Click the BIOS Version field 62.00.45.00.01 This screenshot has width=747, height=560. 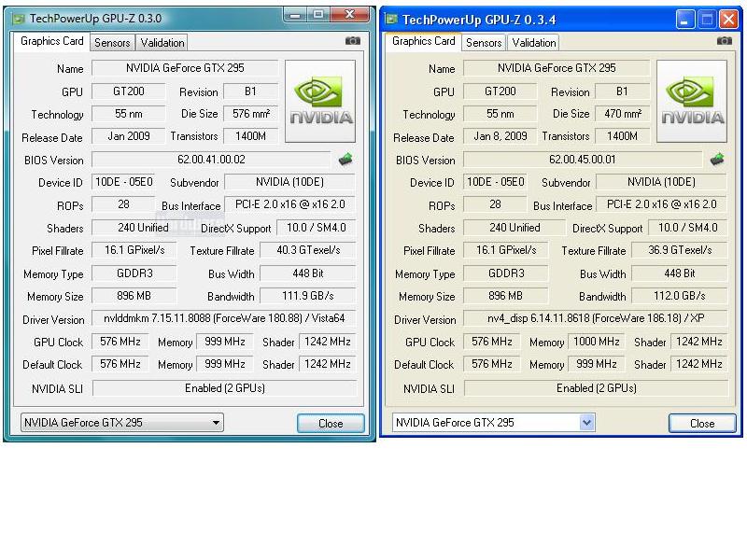[583, 160]
